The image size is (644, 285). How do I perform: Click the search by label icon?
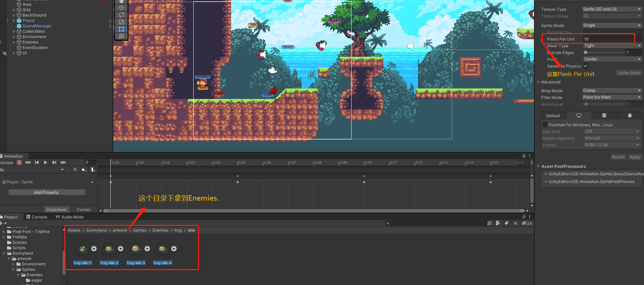506,223
